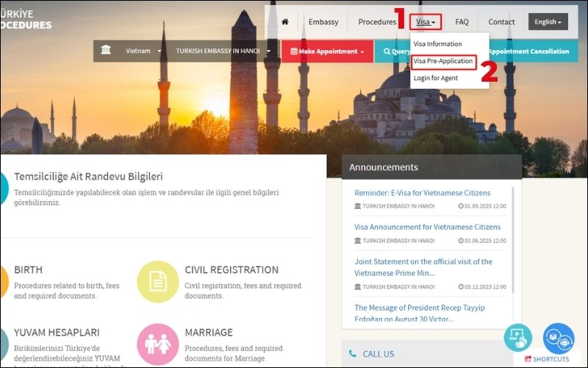Open the Civil Registration document icon
Screen dimensions: 588x368
coord(158,282)
